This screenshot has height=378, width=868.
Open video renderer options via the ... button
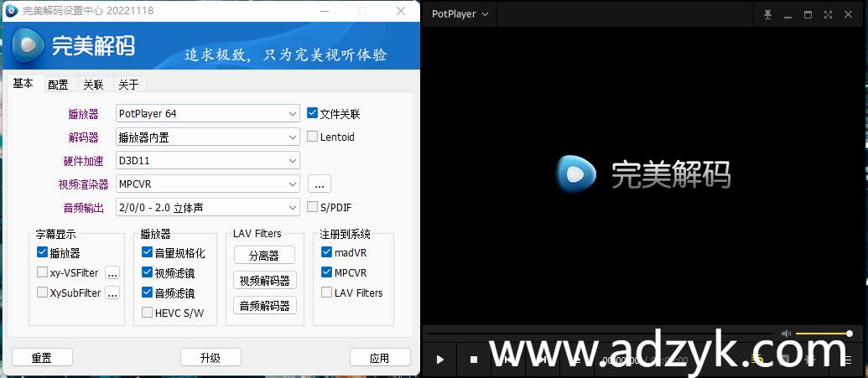point(320,184)
